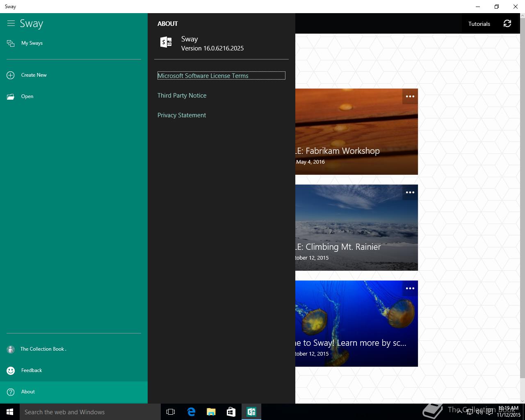Click the Tutorials button
Image resolution: width=525 pixels, height=420 pixels.
[479, 24]
